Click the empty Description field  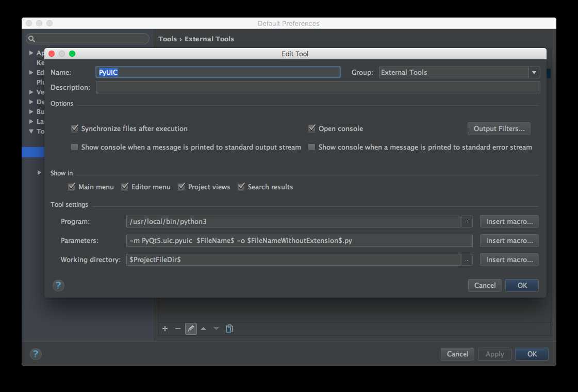(x=318, y=87)
